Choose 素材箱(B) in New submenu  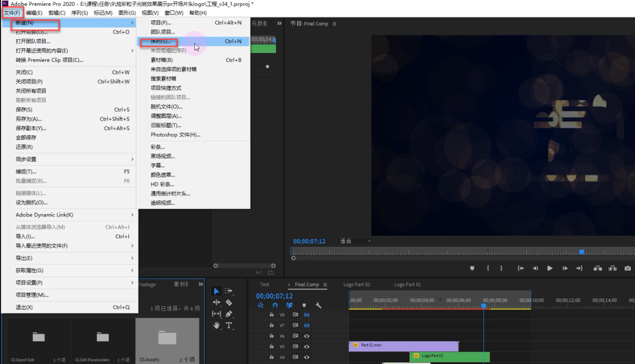(x=193, y=60)
